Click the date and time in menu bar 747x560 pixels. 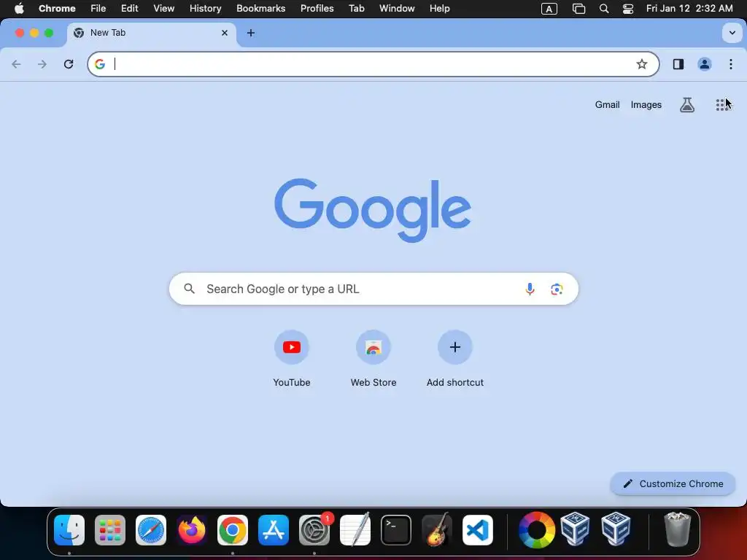(689, 9)
